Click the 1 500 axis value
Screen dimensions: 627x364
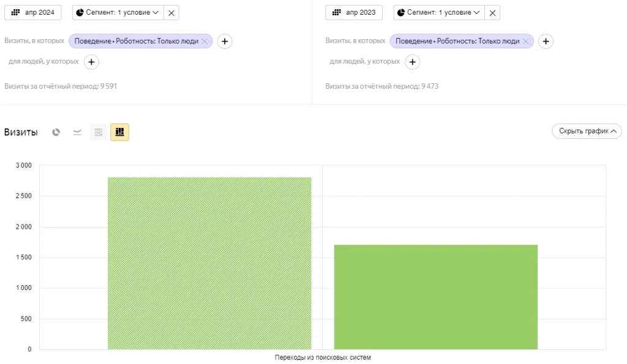(24, 258)
